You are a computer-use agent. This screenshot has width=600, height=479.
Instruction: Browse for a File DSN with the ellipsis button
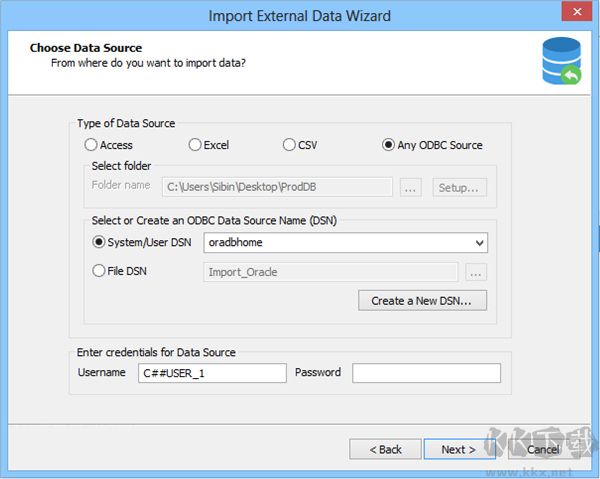(476, 271)
